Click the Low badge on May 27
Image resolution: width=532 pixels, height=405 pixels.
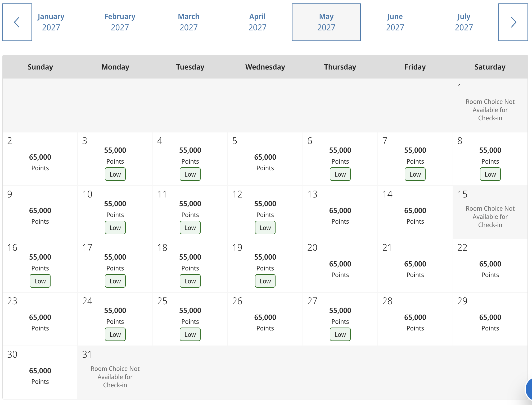tap(340, 334)
